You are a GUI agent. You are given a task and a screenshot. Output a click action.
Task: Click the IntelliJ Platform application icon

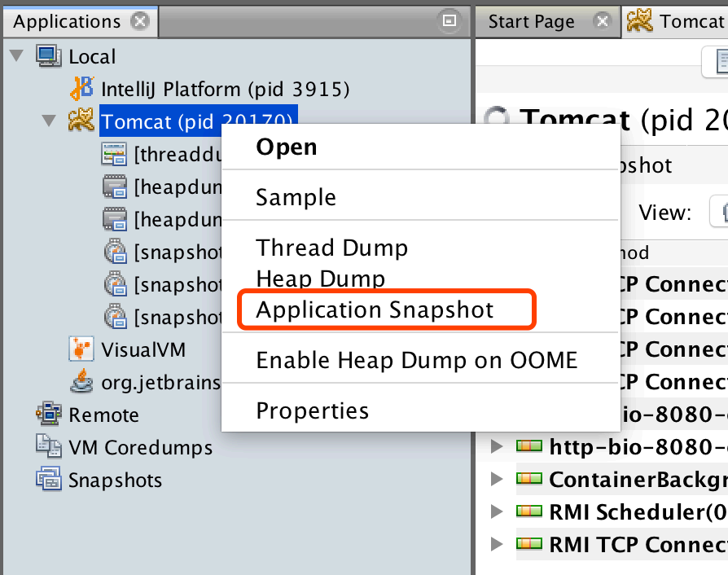81,88
